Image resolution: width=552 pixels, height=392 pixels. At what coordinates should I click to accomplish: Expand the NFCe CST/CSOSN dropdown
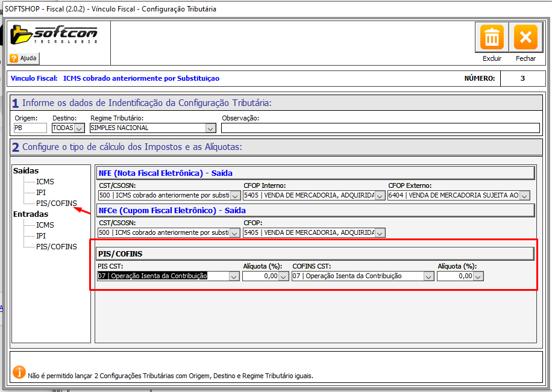pos(235,233)
